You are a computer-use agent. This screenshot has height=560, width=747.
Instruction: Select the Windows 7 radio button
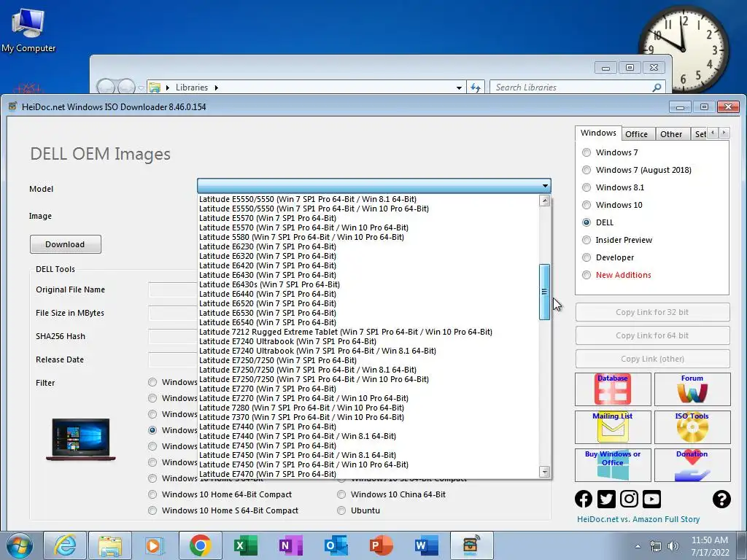(x=587, y=152)
